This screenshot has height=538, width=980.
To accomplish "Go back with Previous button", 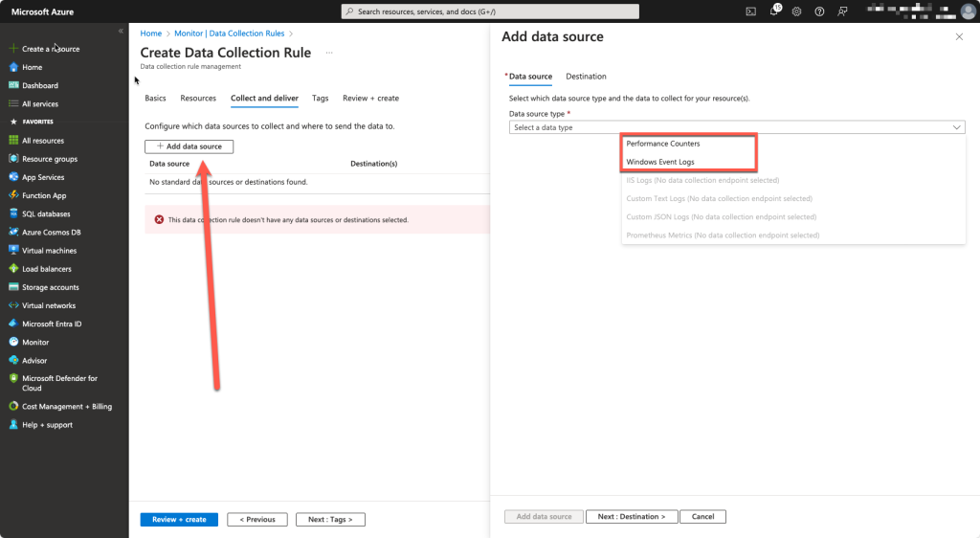I will [257, 519].
